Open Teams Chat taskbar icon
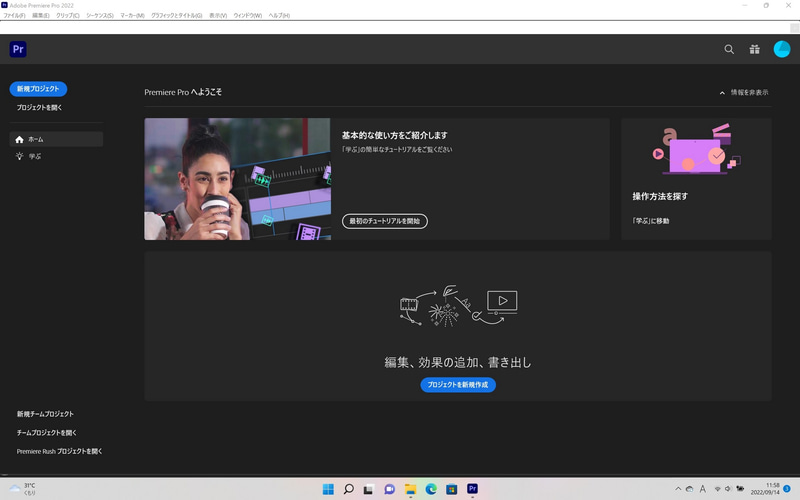 coord(389,489)
